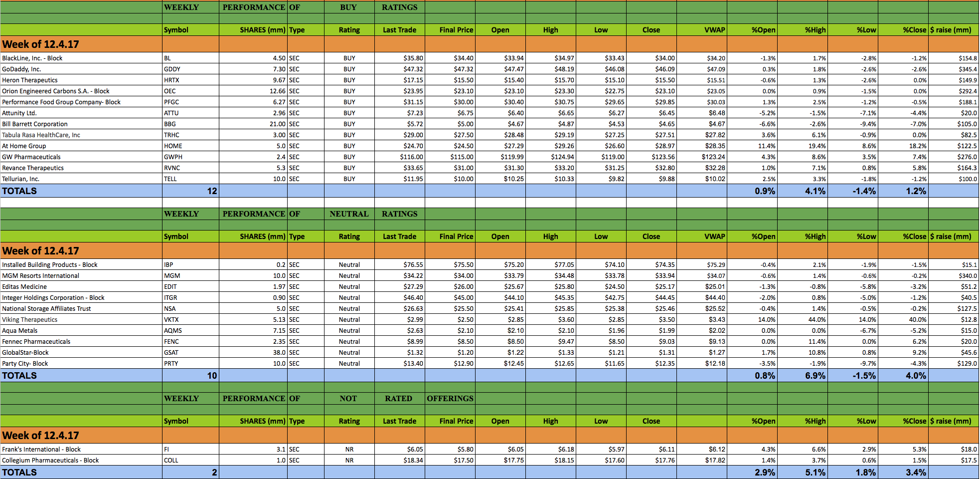The image size is (980, 479).
Task: Select the Performance Food Group Company- Block cell
Action: tap(81, 102)
